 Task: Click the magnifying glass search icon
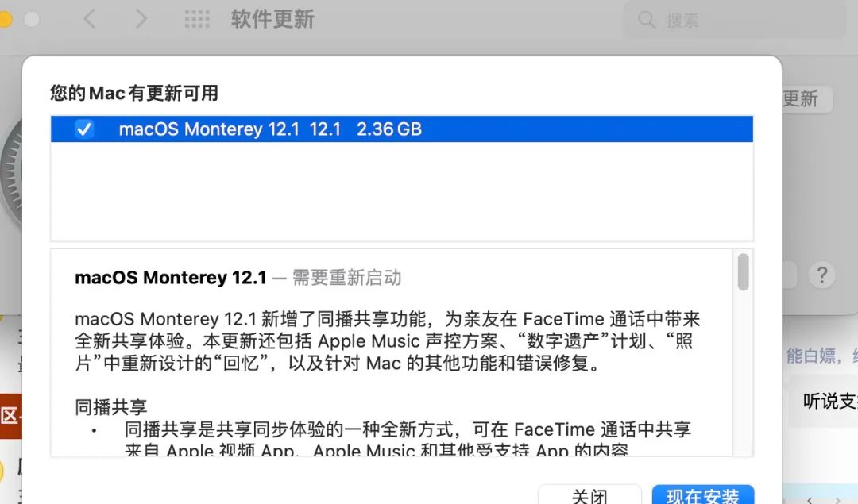point(646,20)
